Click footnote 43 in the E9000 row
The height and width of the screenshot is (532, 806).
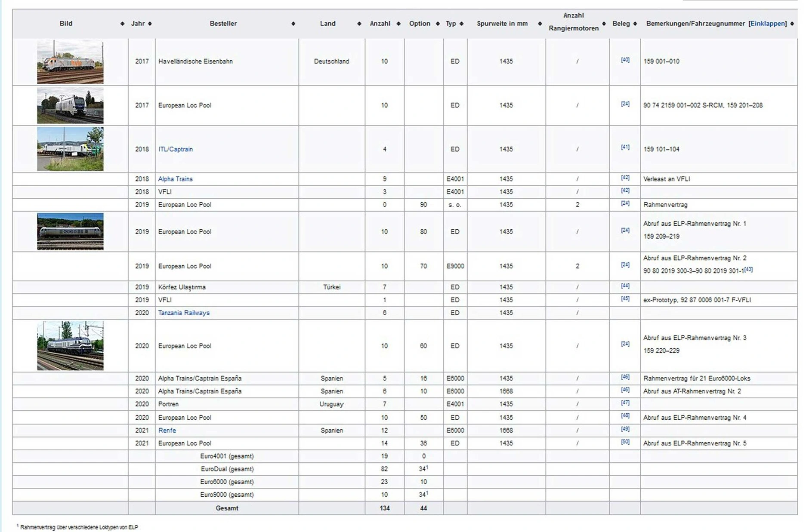[748, 269]
